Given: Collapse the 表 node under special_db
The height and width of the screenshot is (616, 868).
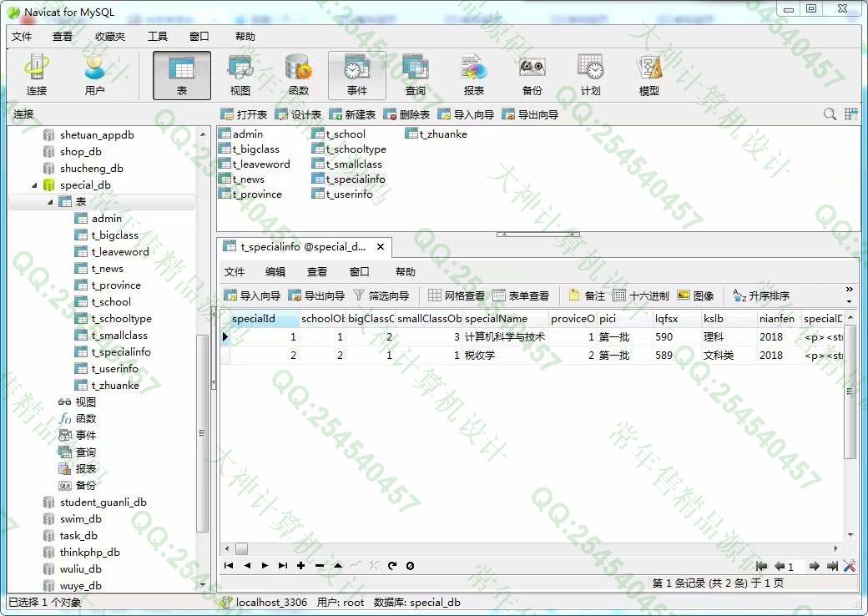Looking at the screenshot, I should (x=50, y=202).
